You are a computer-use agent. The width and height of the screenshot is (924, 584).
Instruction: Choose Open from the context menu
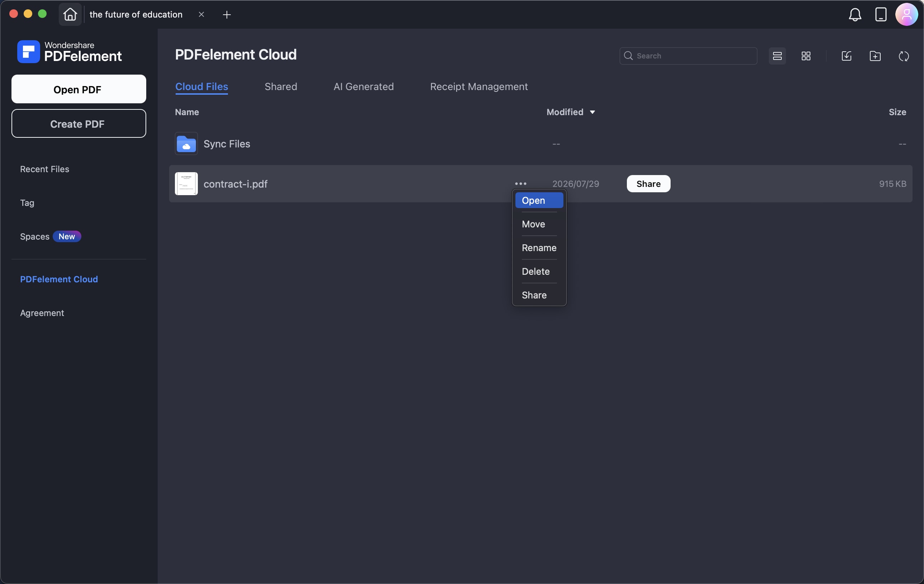point(539,201)
